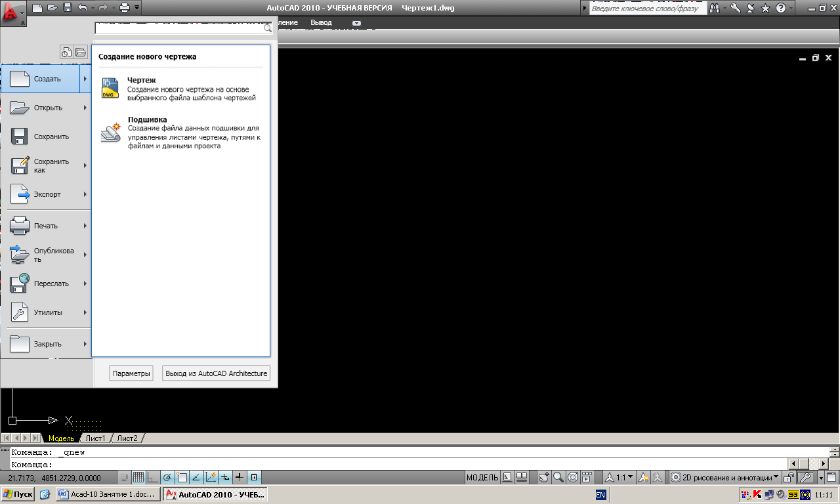This screenshot has width=840, height=504.
Task: Switch to the Лист1 layout tab
Action: pos(95,438)
